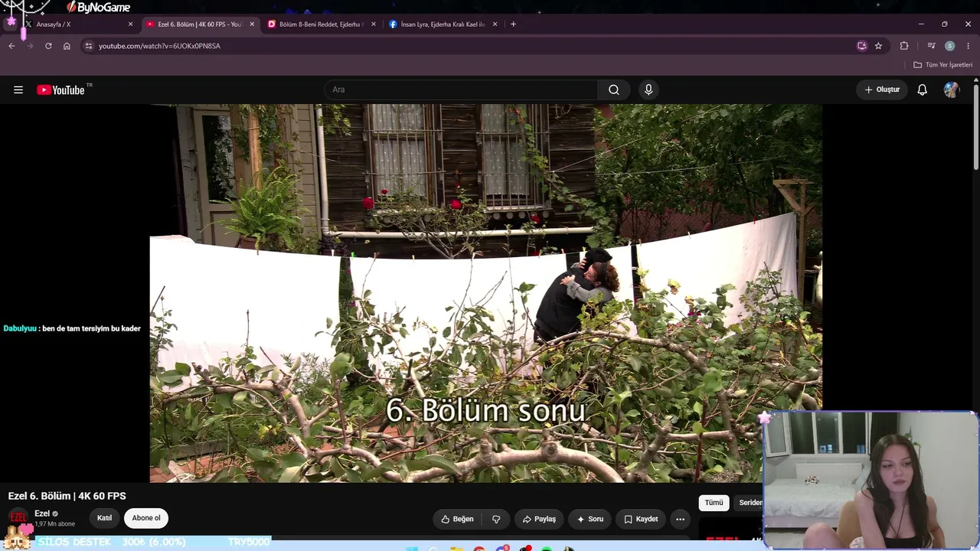Viewport: 980px width, 551px height.
Task: Dislike the video with thumbs-down icon
Action: [496, 519]
